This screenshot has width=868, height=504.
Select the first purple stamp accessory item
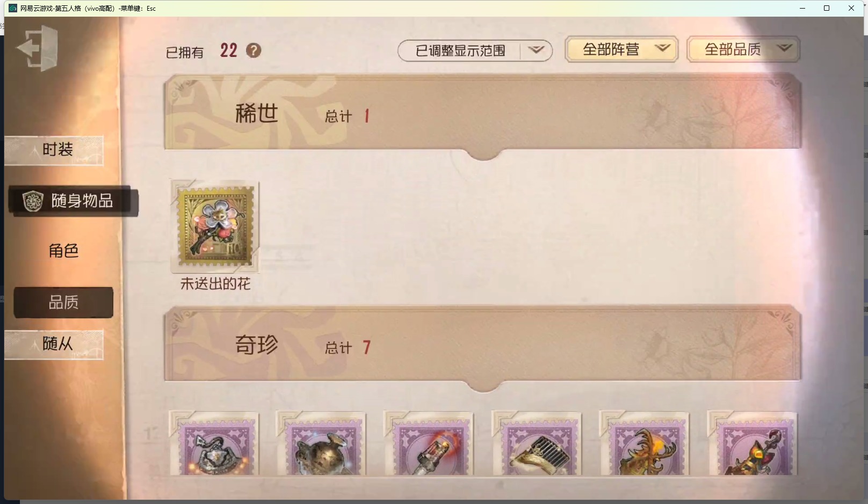[214, 443]
